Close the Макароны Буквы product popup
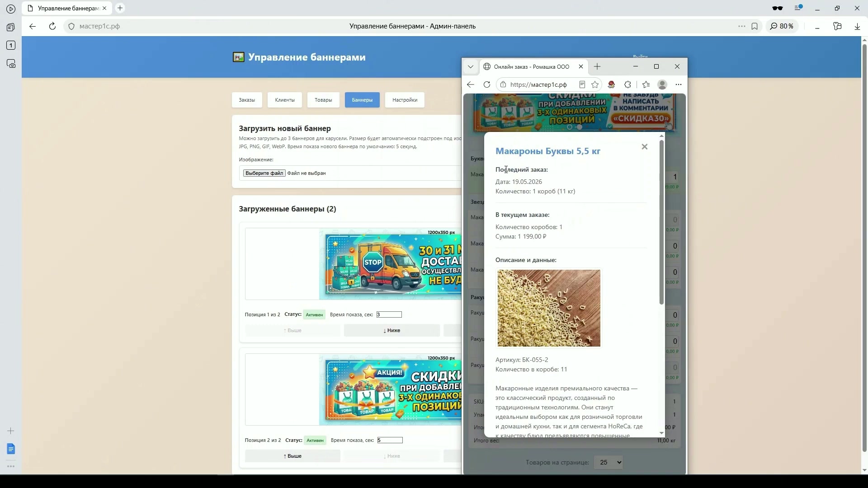 click(645, 146)
